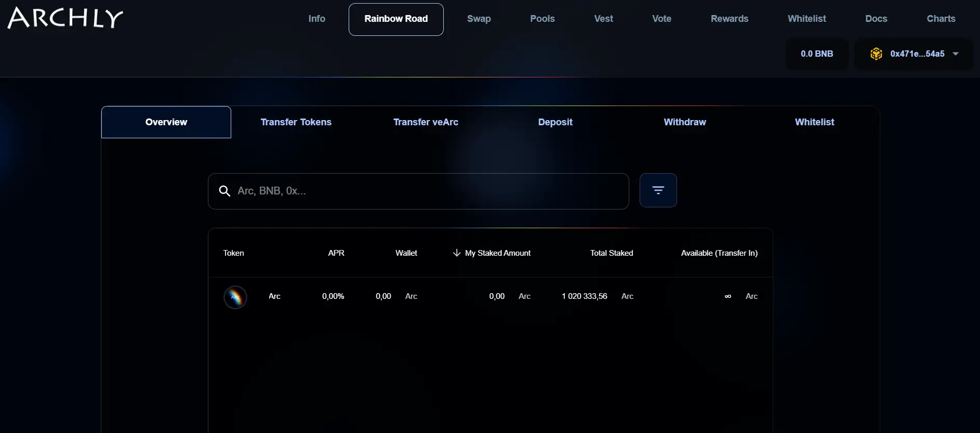The image size is (980, 433).
Task: Sort table by Total Staked column
Action: 611,253
